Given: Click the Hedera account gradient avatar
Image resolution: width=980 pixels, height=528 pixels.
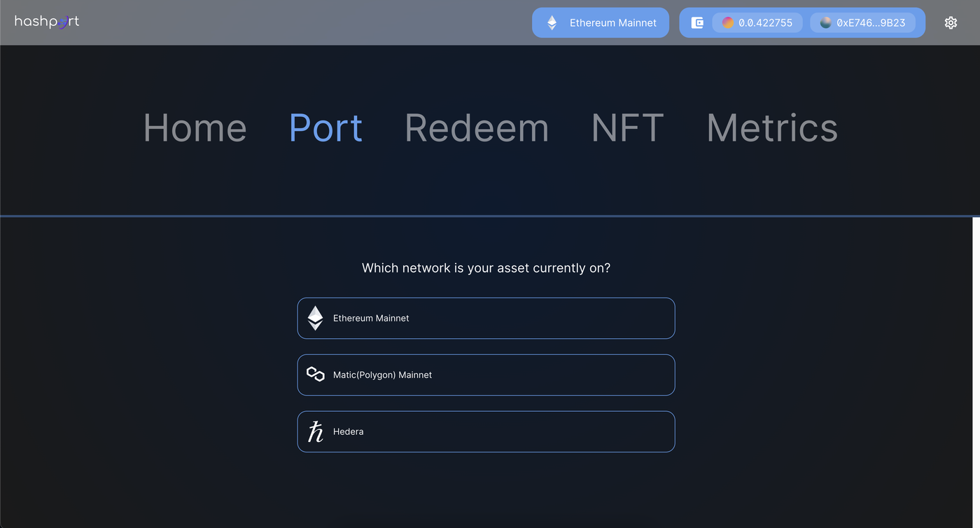Looking at the screenshot, I should [x=728, y=23].
